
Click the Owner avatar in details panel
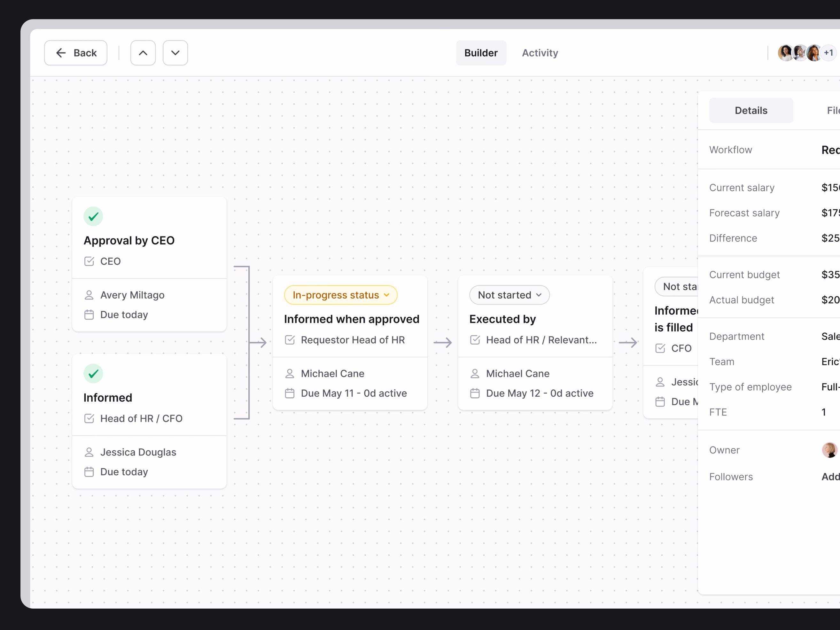pyautogui.click(x=829, y=450)
